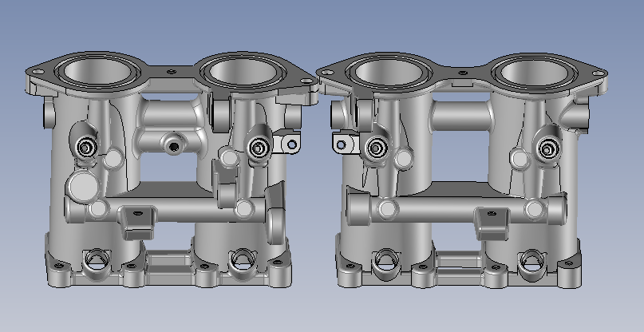Select the rectangular lower bracket on right model

pos(492,221)
